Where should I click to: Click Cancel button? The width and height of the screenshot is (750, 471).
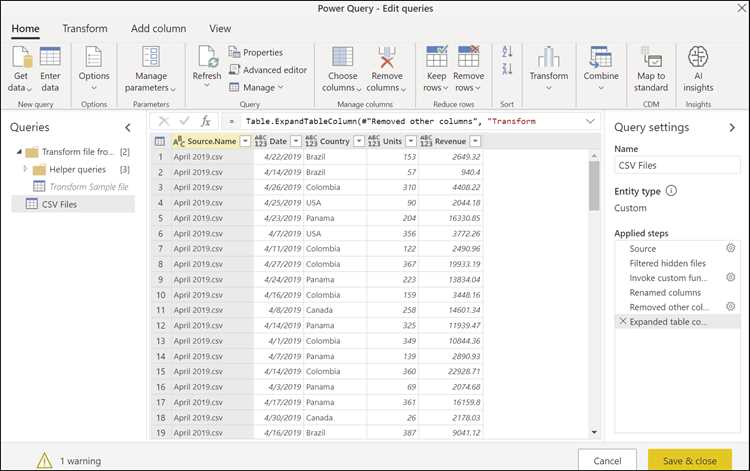tap(607, 460)
